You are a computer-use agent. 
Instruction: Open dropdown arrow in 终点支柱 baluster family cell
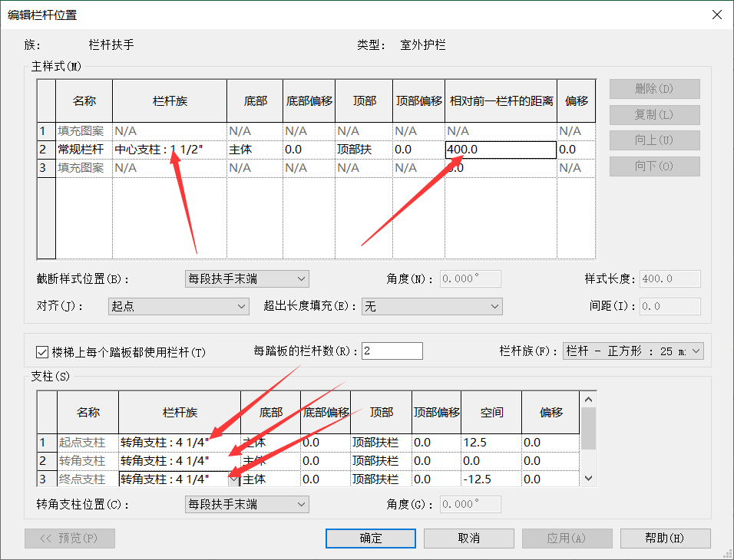click(233, 479)
